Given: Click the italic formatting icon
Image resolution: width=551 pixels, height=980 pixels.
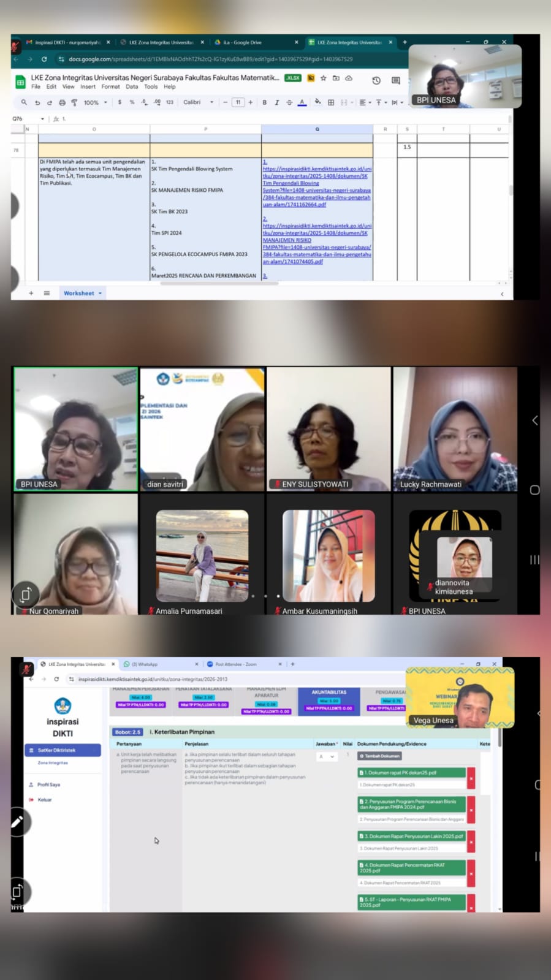Looking at the screenshot, I should click(x=276, y=102).
